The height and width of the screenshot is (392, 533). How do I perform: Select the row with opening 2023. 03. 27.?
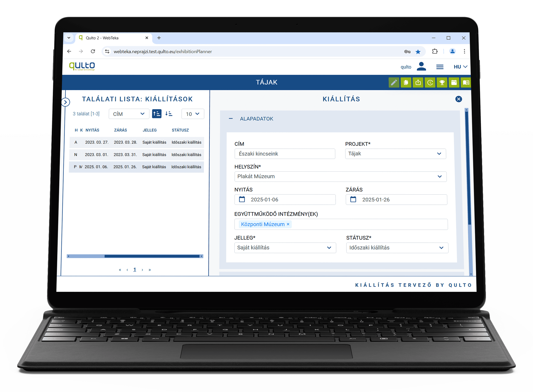tap(137, 142)
